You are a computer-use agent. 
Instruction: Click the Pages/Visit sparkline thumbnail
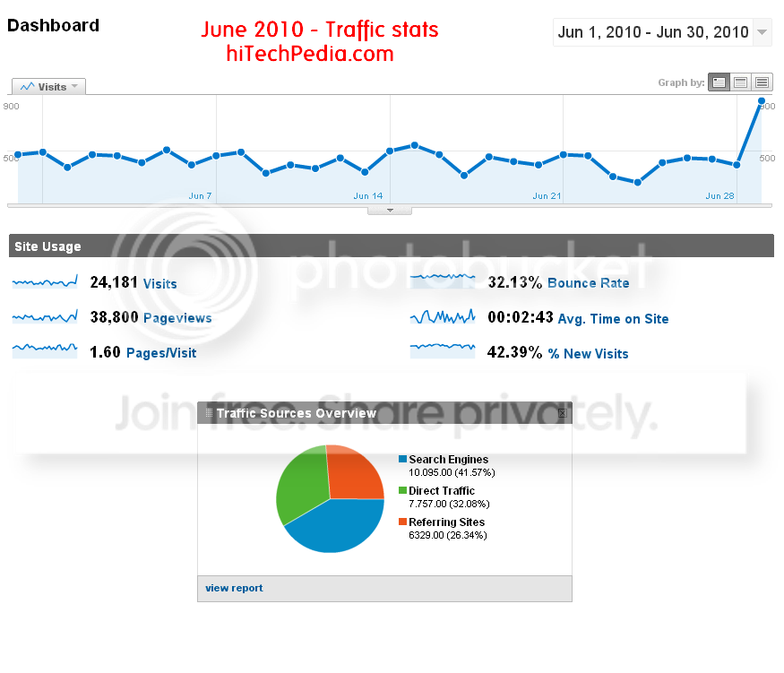(x=45, y=350)
